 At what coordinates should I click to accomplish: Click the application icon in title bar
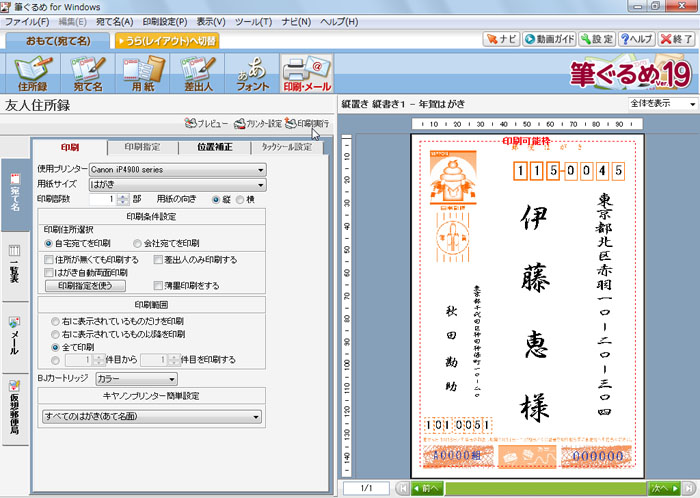[x=6, y=7]
